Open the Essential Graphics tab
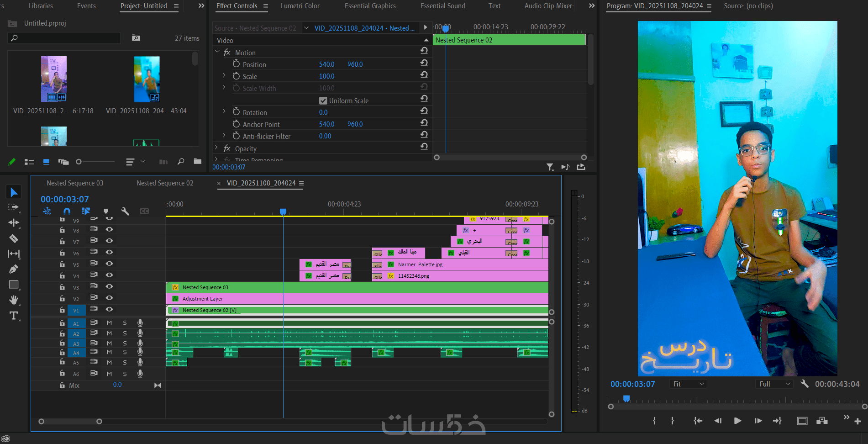Viewport: 868px width, 444px height. click(x=370, y=6)
